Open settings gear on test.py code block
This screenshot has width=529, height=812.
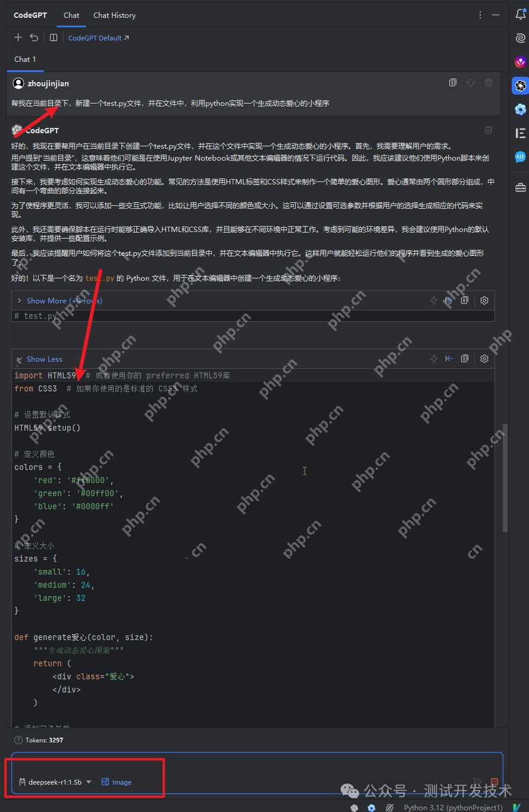[484, 300]
